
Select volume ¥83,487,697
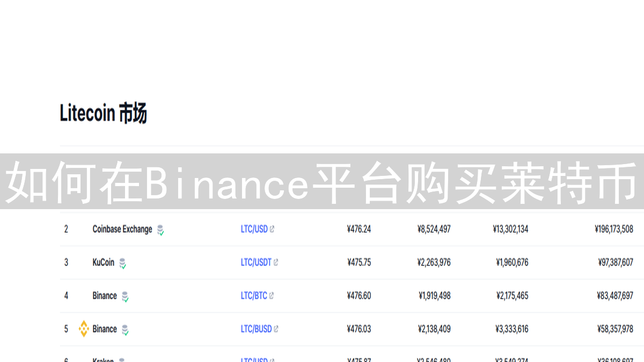point(615,295)
